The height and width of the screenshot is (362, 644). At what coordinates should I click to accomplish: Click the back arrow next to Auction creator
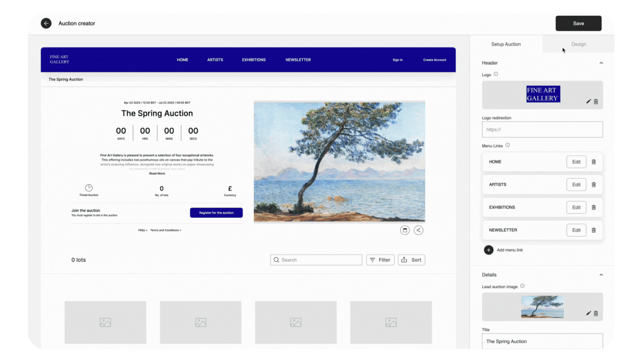pos(46,23)
